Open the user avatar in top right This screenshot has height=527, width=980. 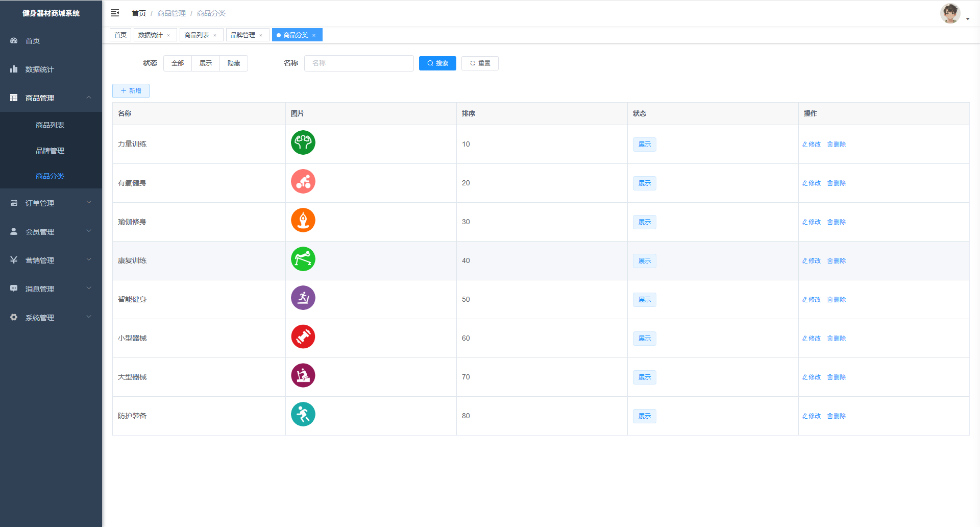point(950,14)
